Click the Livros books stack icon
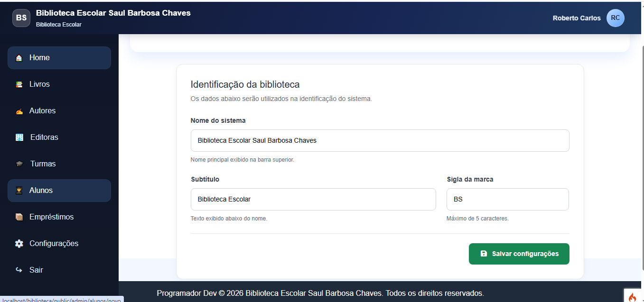 pyautogui.click(x=19, y=84)
